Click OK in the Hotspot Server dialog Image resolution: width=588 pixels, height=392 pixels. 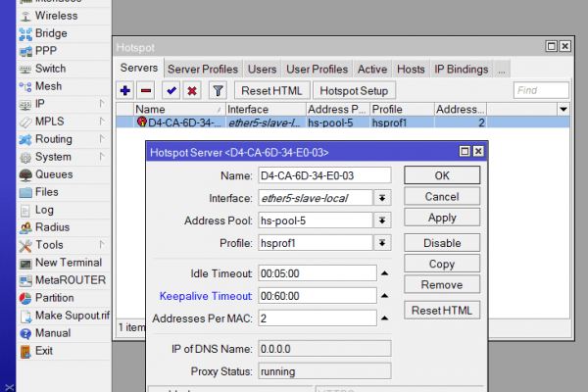click(x=442, y=175)
